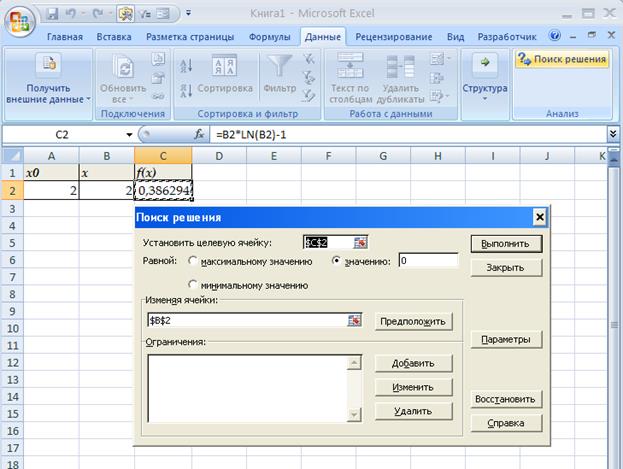Click the Закрыть button
623x469 pixels.
click(506, 267)
